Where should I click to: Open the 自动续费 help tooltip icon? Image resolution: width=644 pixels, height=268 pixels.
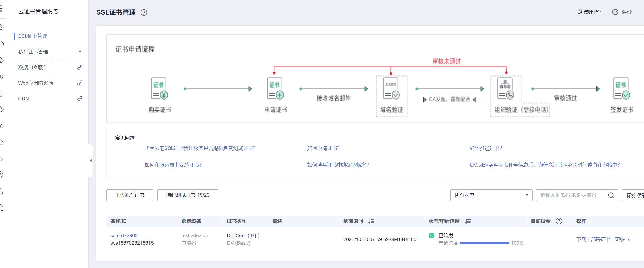click(559, 221)
